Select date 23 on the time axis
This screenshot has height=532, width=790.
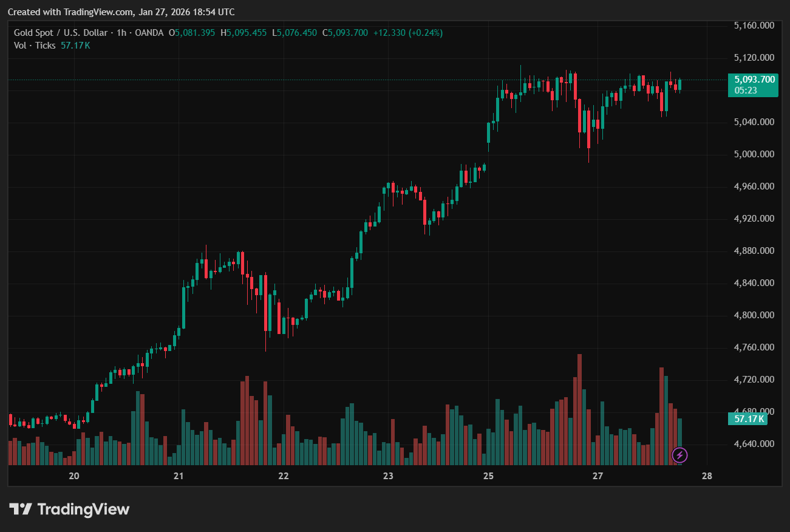tap(388, 476)
